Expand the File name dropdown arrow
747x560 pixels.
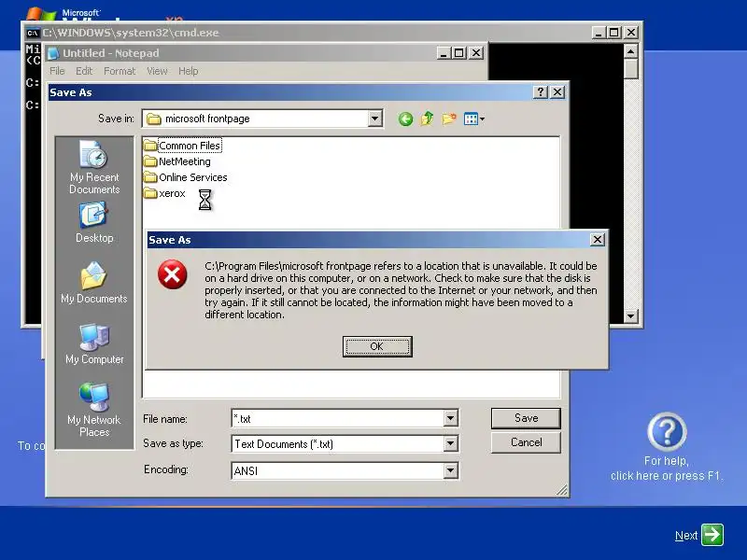coord(451,418)
